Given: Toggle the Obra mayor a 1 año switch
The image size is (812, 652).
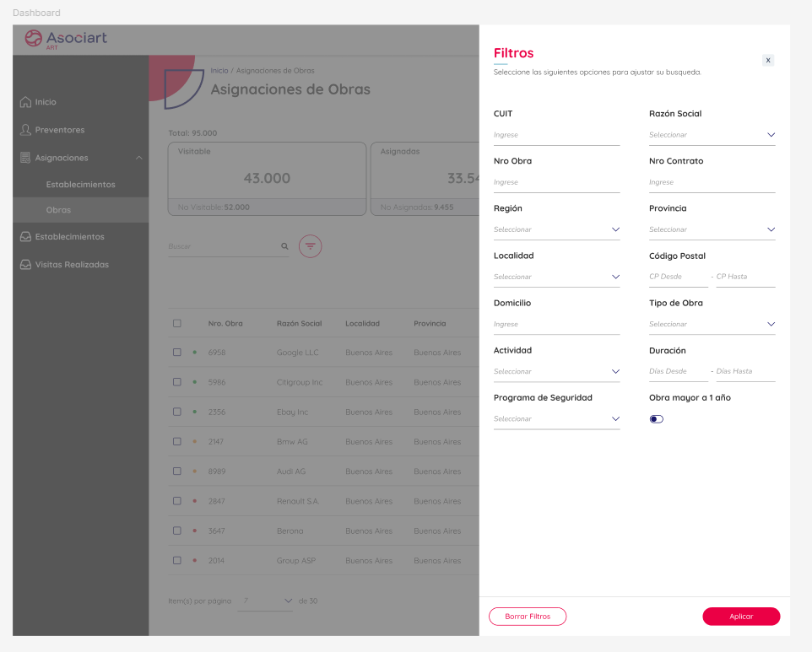Looking at the screenshot, I should (x=657, y=419).
